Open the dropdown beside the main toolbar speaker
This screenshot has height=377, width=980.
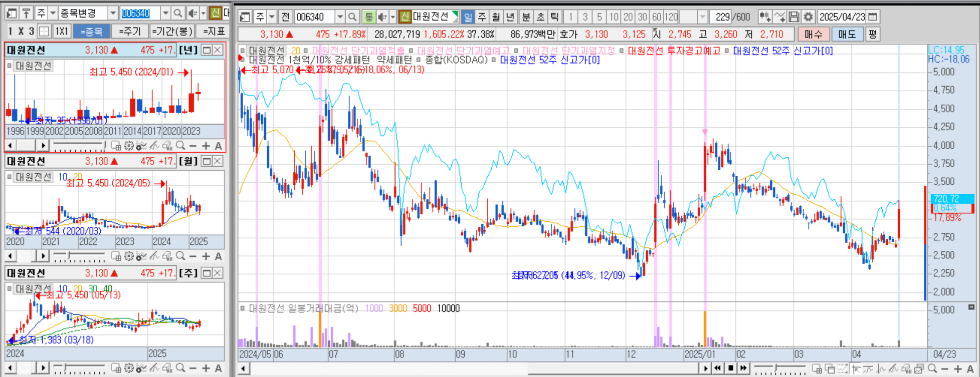pos(393,17)
